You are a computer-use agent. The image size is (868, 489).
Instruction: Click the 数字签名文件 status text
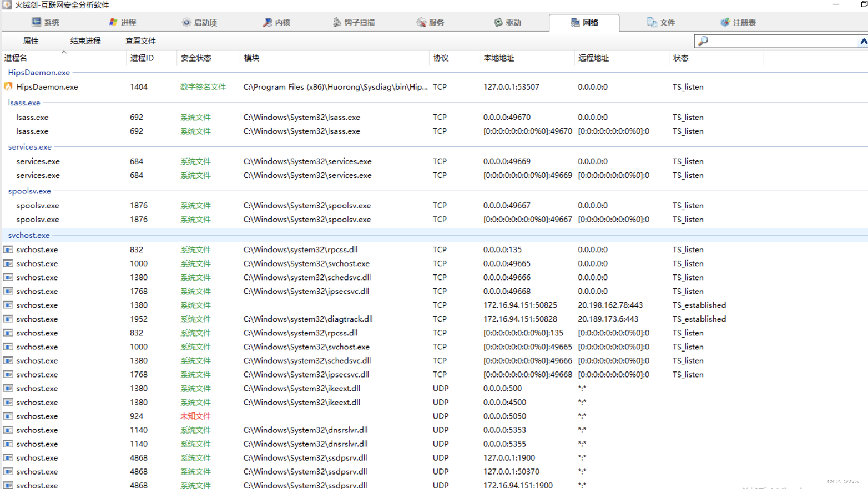click(203, 87)
